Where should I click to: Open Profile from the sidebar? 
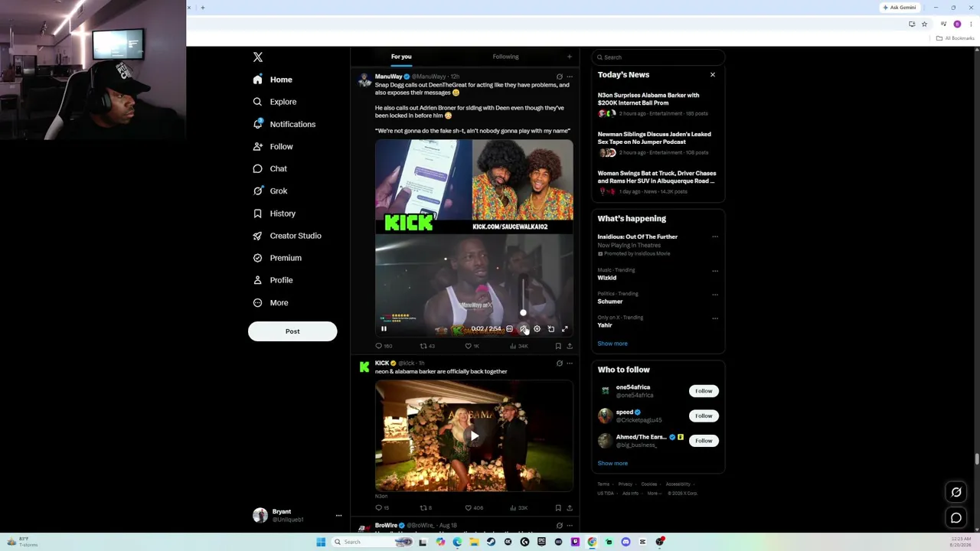coord(273,280)
